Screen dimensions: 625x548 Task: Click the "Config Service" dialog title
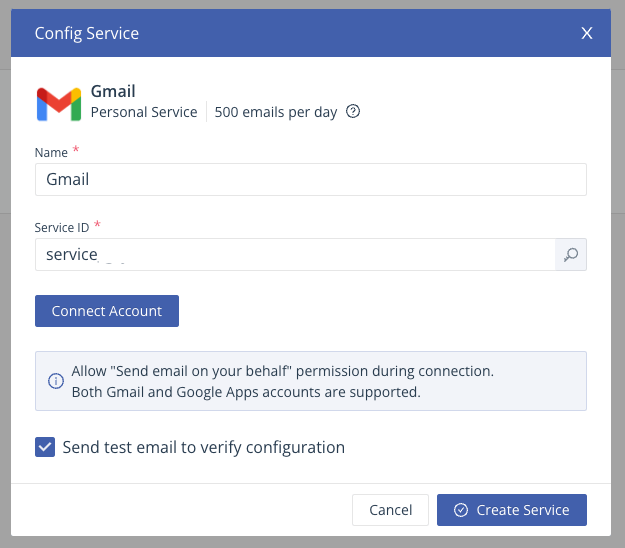click(86, 33)
